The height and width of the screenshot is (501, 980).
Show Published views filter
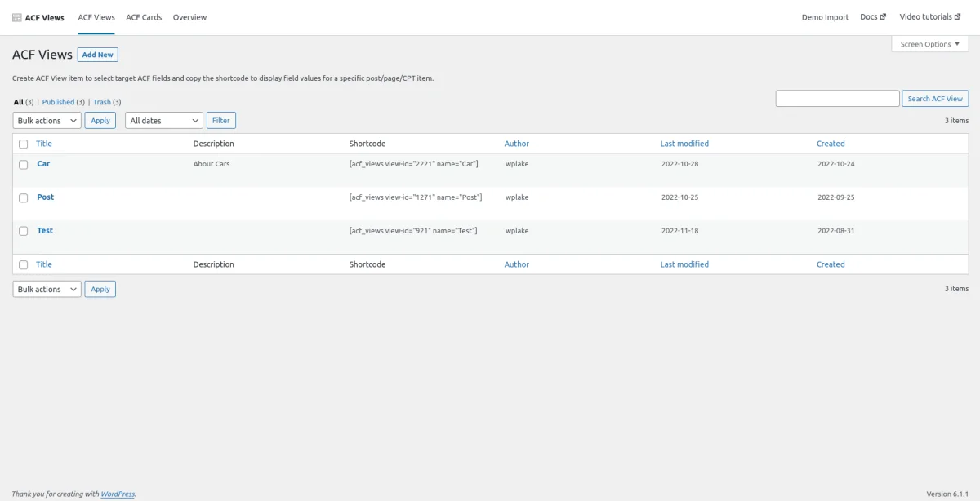click(58, 102)
